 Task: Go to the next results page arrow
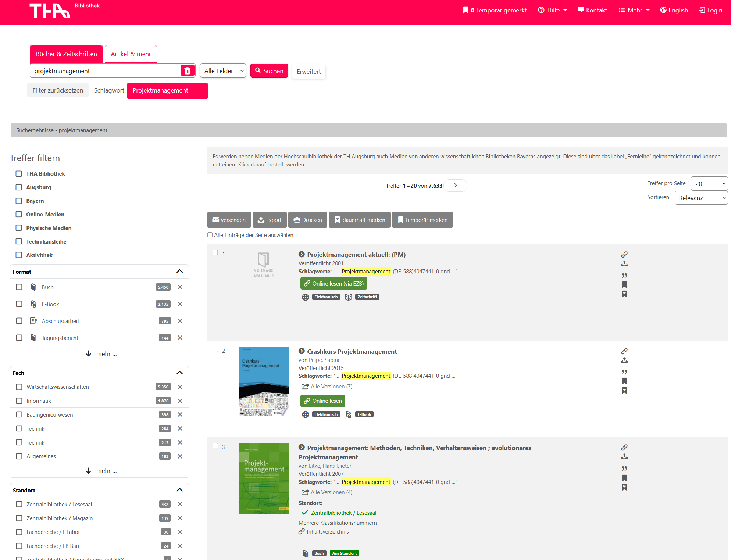tap(455, 186)
